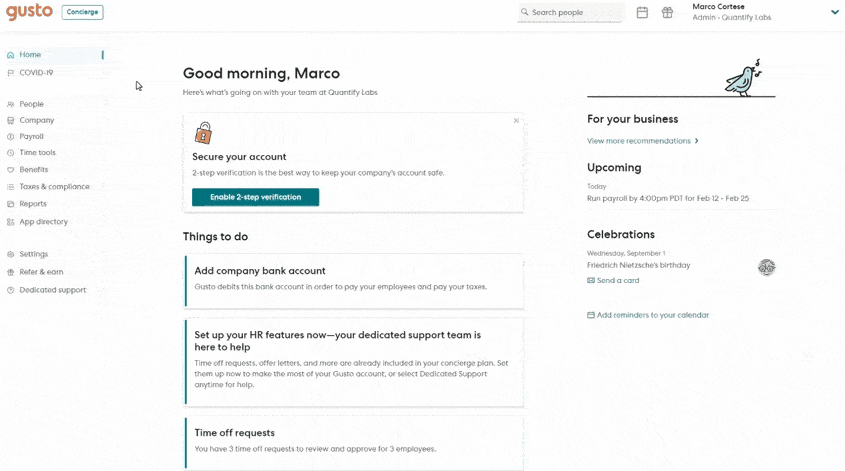
Task: Open Dedicated support menu item
Action: click(52, 290)
